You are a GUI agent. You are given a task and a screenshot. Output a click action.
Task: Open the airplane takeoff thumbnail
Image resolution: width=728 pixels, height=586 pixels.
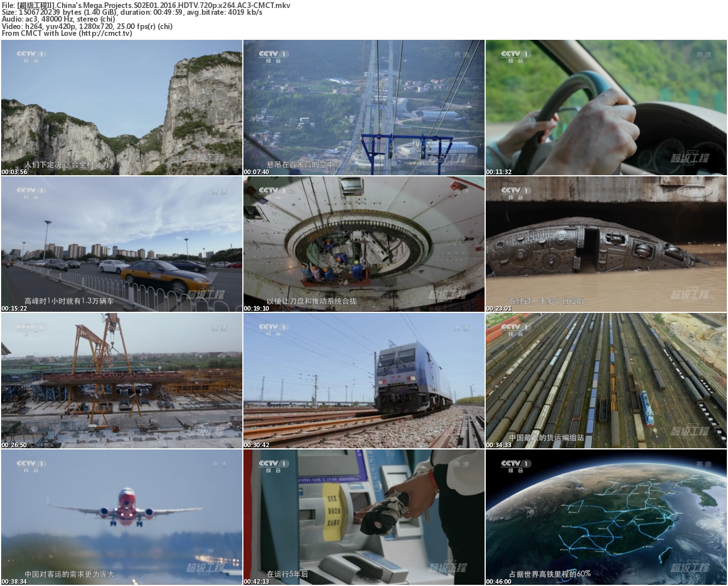[x=121, y=517]
